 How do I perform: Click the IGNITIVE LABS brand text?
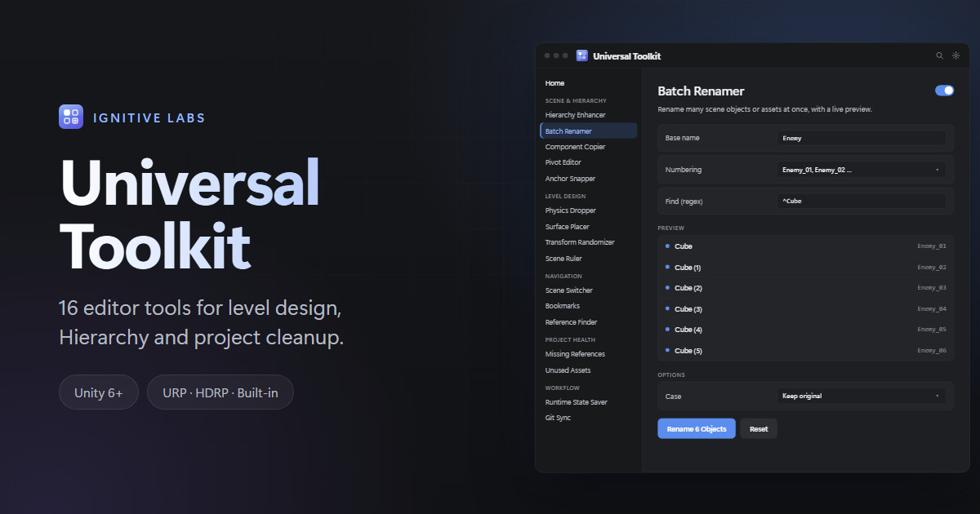[x=149, y=117]
